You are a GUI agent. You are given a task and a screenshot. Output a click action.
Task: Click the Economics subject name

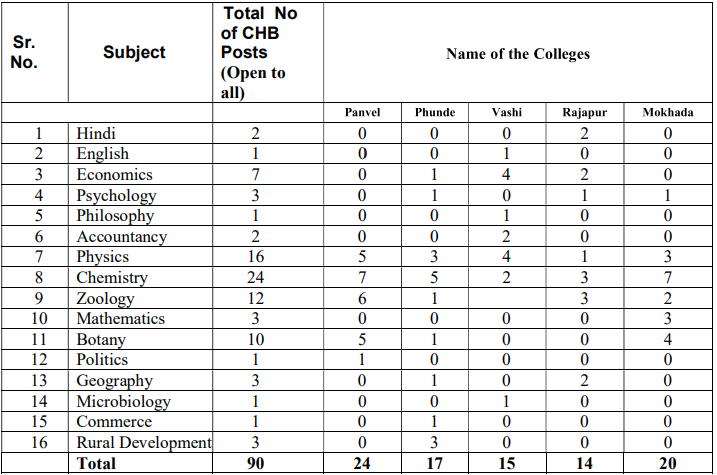coord(114,175)
